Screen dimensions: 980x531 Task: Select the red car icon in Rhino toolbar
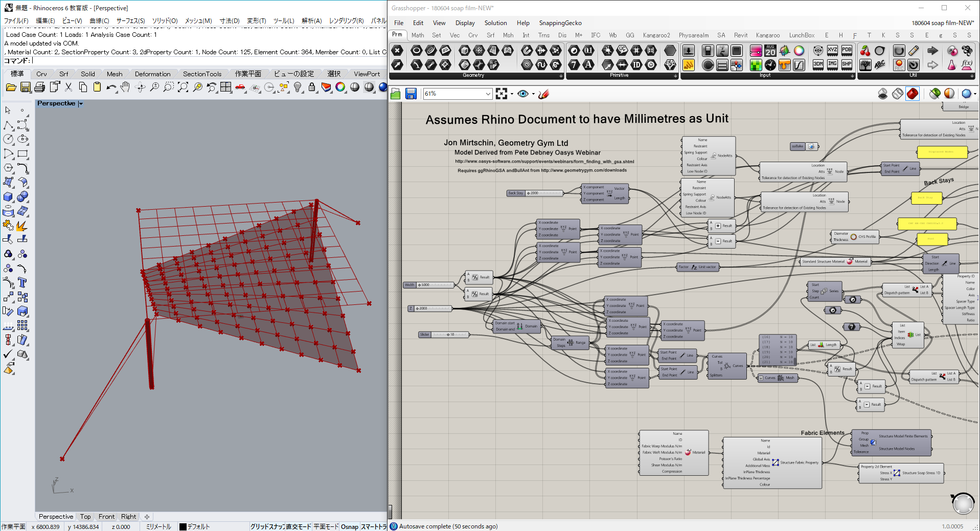240,87
